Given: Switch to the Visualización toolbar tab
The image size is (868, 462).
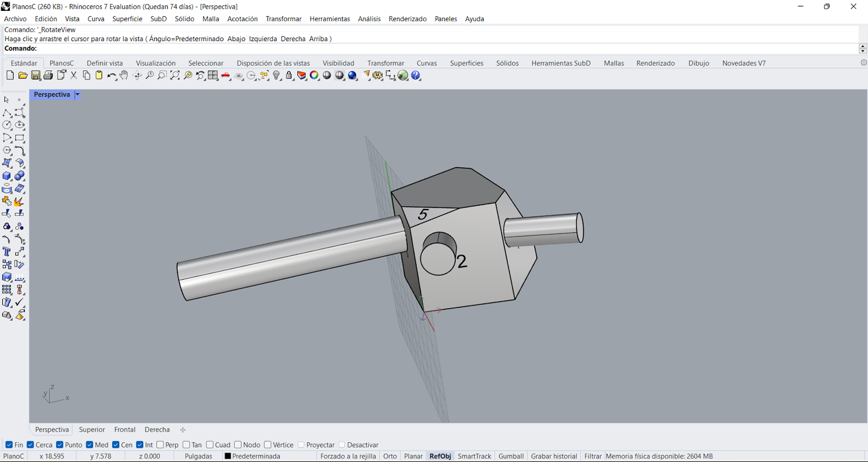Looking at the screenshot, I should [x=156, y=63].
